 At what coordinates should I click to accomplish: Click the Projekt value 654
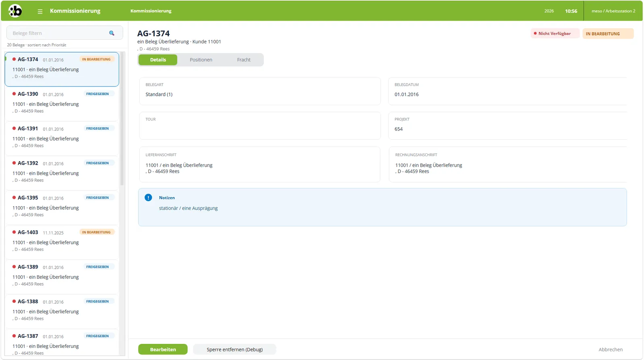coord(398,129)
